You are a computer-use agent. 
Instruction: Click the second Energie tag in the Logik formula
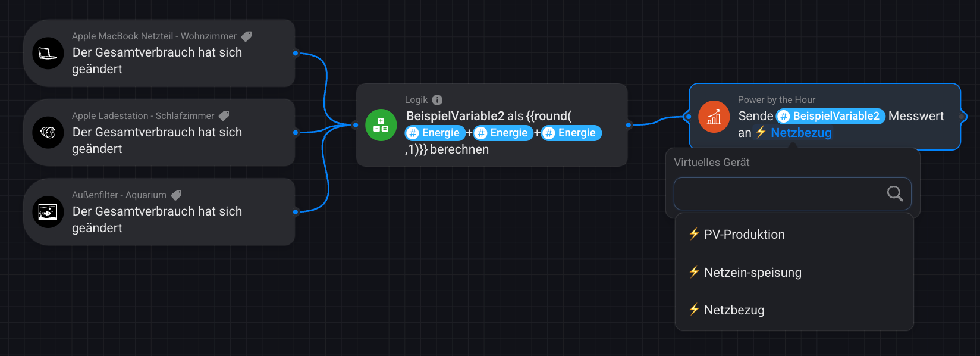click(x=503, y=133)
